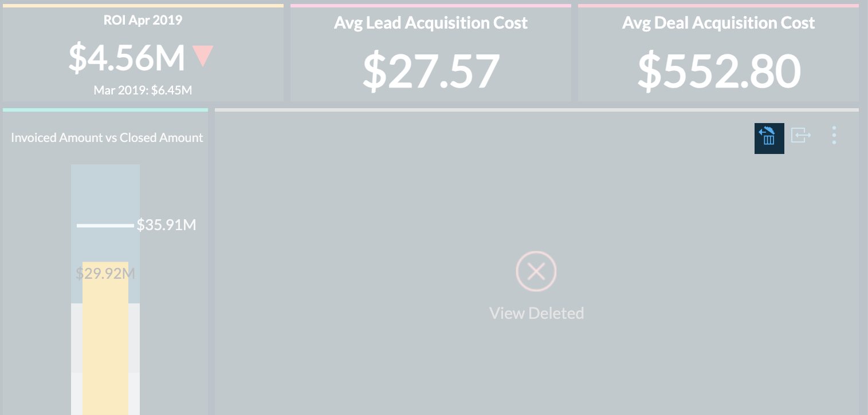868x415 pixels.
Task: Click the $4.56M ROI value
Action: click(127, 57)
